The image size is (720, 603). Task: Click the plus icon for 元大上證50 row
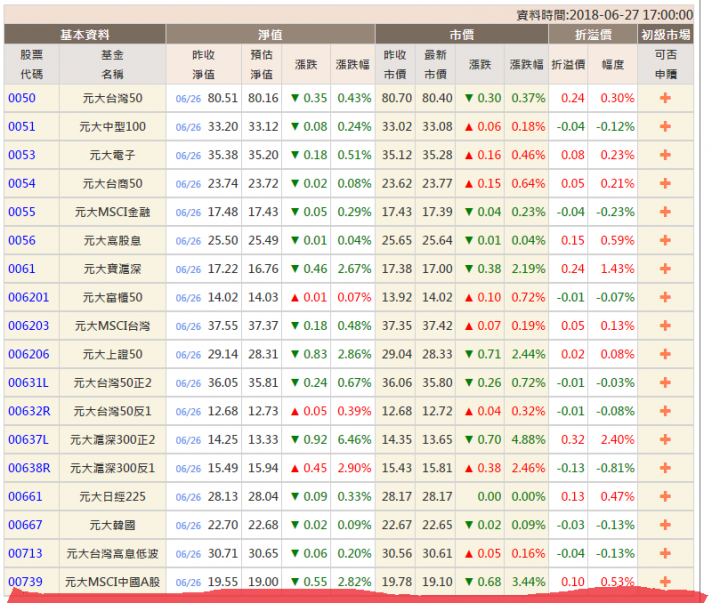point(665,354)
